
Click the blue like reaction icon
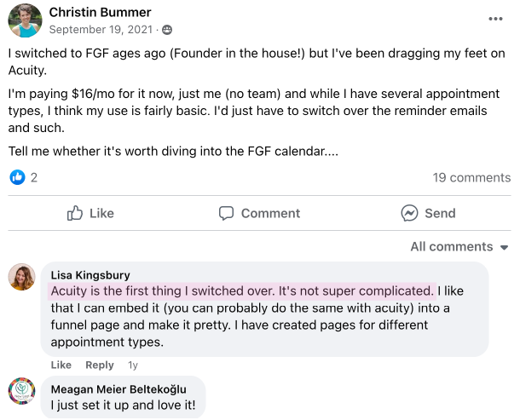tap(17, 177)
